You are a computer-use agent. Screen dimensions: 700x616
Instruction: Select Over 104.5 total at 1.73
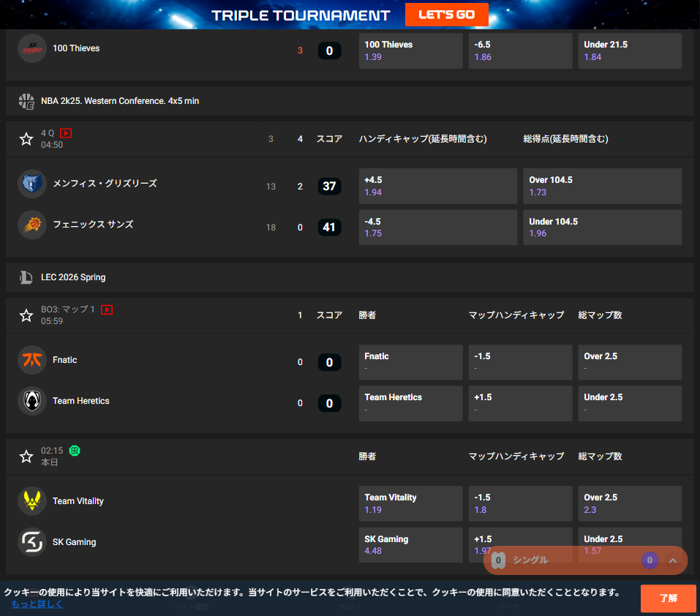tap(602, 186)
